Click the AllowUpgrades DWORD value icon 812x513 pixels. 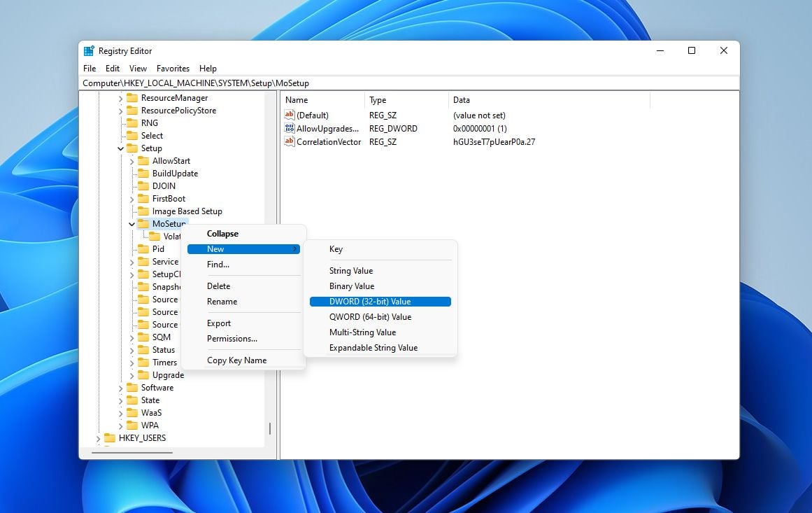click(290, 129)
